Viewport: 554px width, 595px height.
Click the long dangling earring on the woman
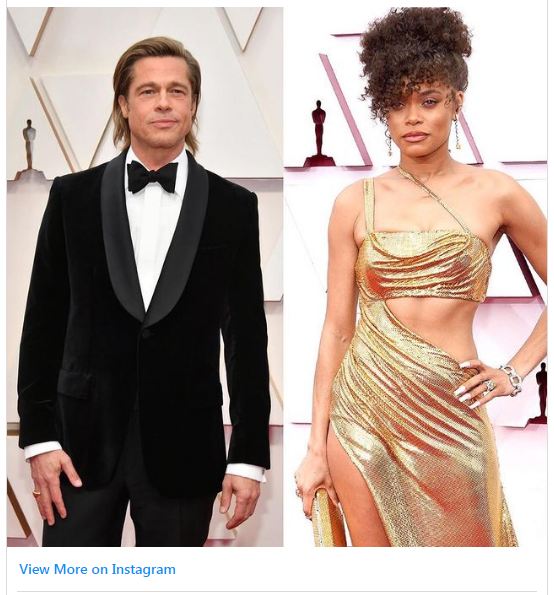(x=457, y=134)
